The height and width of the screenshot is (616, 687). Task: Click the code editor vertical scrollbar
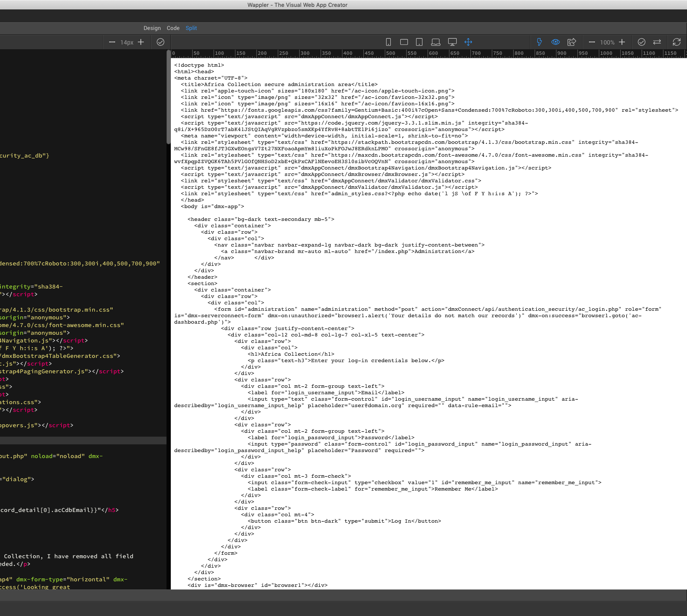coord(168,98)
